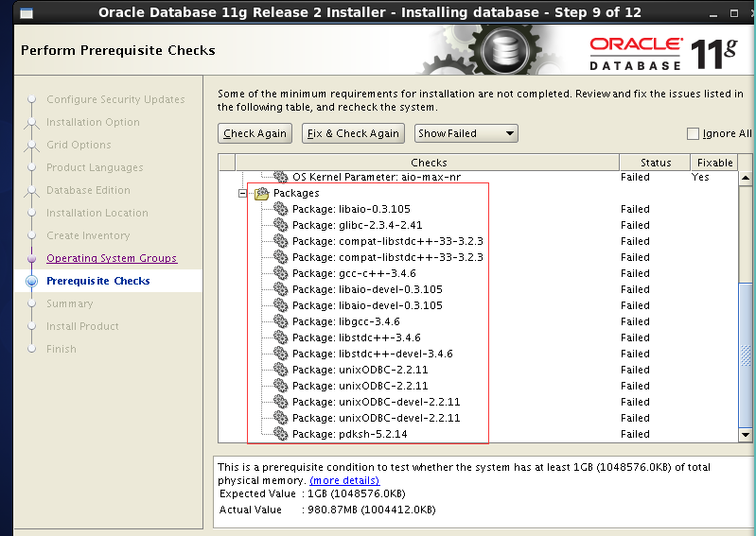Open the Show Failed dropdown
The width and height of the screenshot is (756, 536).
click(x=466, y=133)
